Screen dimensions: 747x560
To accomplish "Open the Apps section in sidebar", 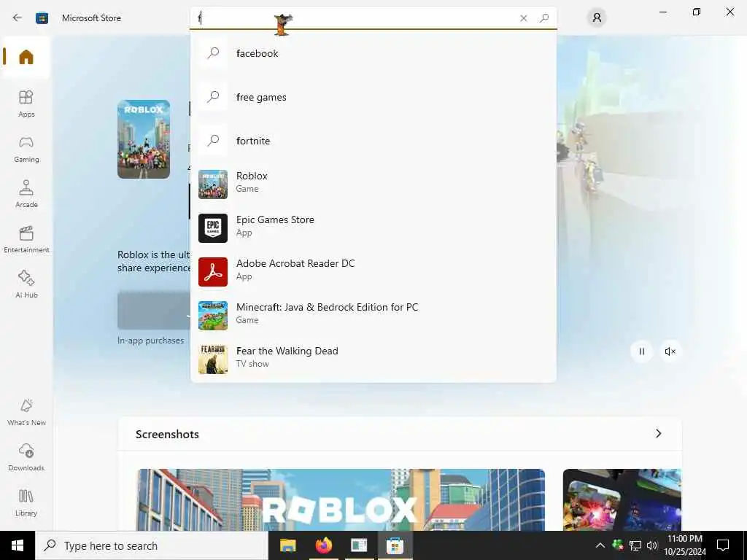I will click(x=26, y=104).
